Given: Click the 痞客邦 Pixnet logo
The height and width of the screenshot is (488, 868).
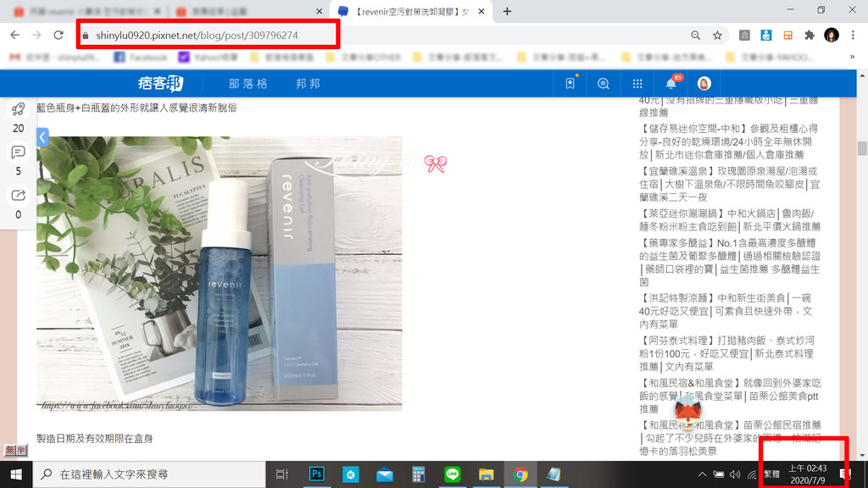Looking at the screenshot, I should tap(160, 84).
